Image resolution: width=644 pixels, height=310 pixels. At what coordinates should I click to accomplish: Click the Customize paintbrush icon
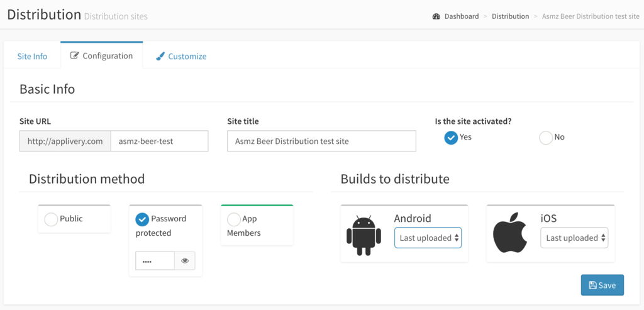pos(160,57)
